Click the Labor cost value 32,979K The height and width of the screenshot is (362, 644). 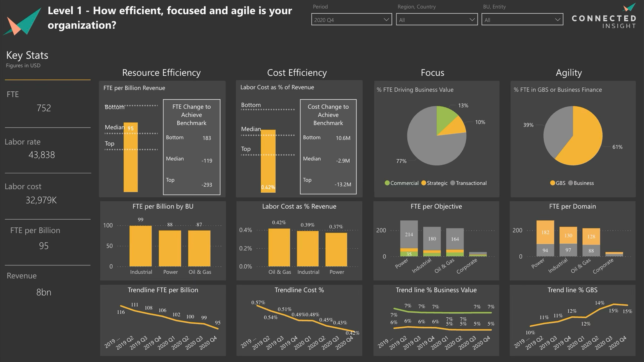[41, 200]
